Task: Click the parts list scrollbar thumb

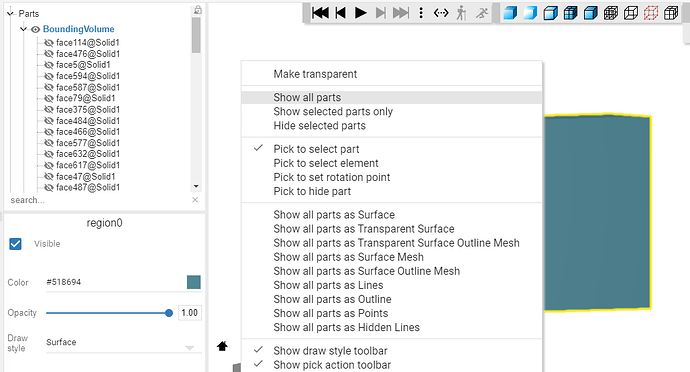Action: (x=196, y=35)
